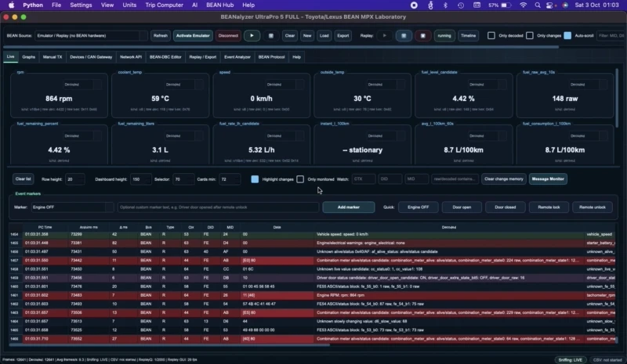Turn off the Highlight changes checkbox

255,179
